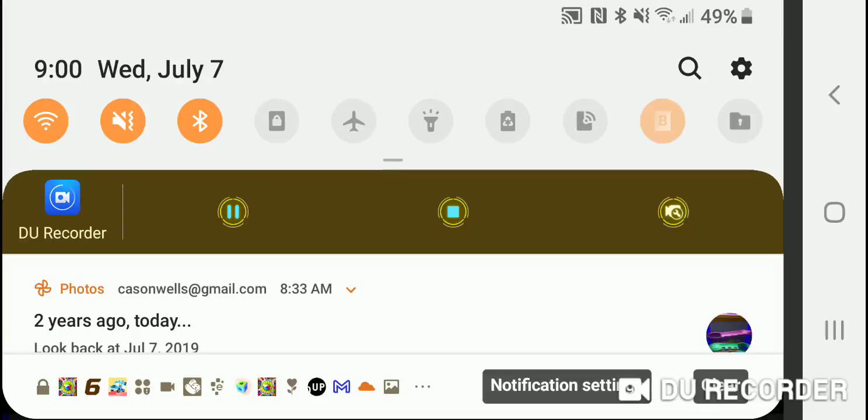Screen dimensions: 868x420
Task: Disable the Bluetooth toggle
Action: click(200, 121)
